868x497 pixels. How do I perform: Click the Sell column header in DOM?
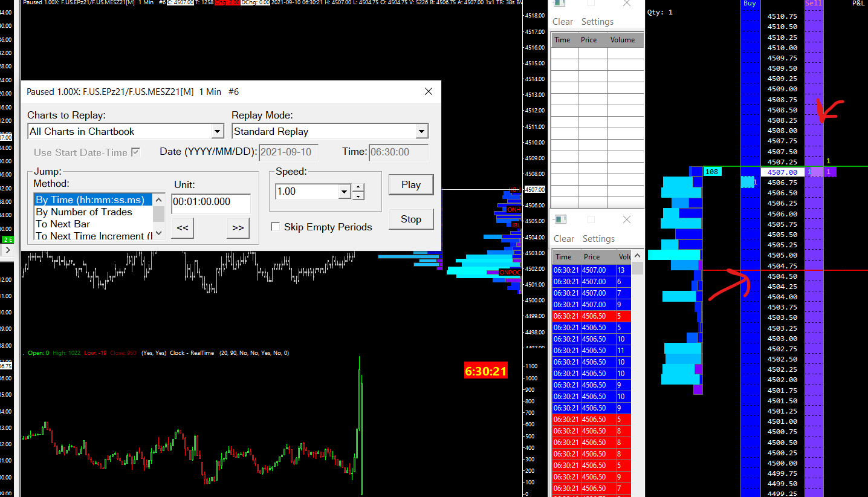click(814, 4)
